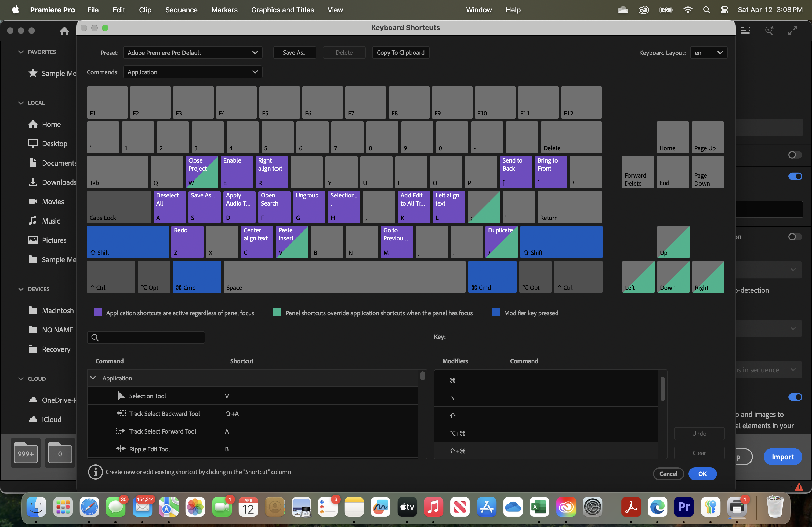This screenshot has height=527, width=812.
Task: Toggle the left Opt modifier key
Action: pyautogui.click(x=154, y=277)
